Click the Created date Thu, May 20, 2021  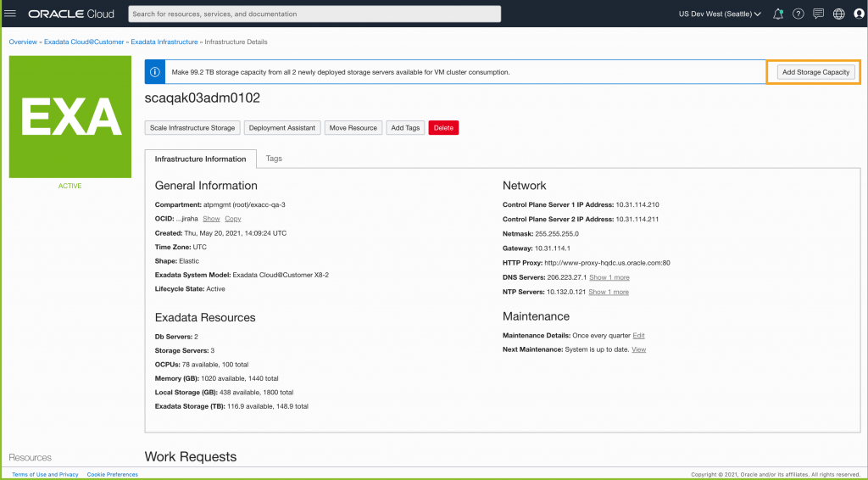236,233
